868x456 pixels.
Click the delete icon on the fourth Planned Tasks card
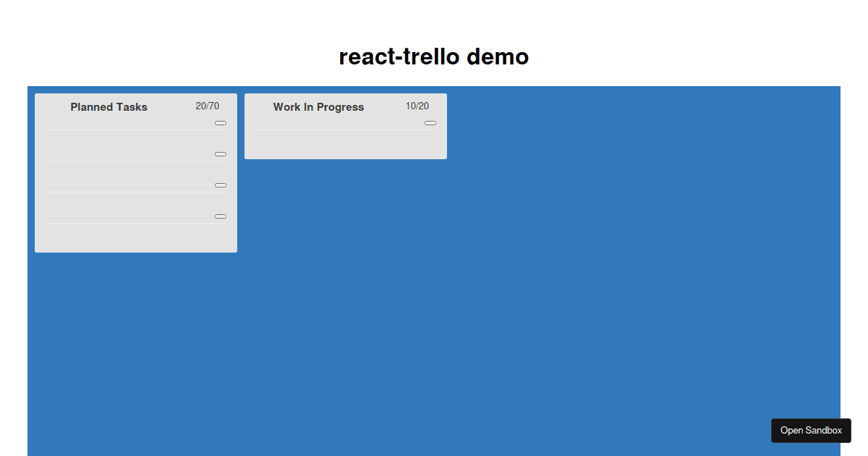pos(220,216)
